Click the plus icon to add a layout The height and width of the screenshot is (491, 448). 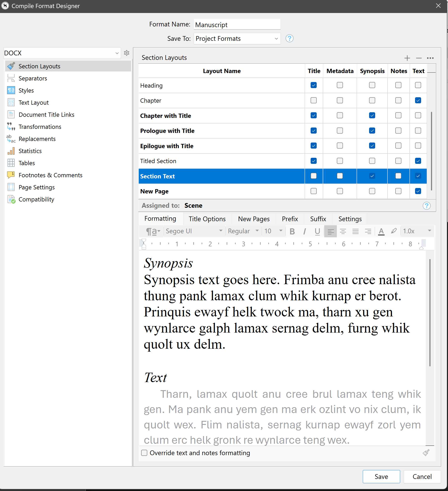click(407, 58)
